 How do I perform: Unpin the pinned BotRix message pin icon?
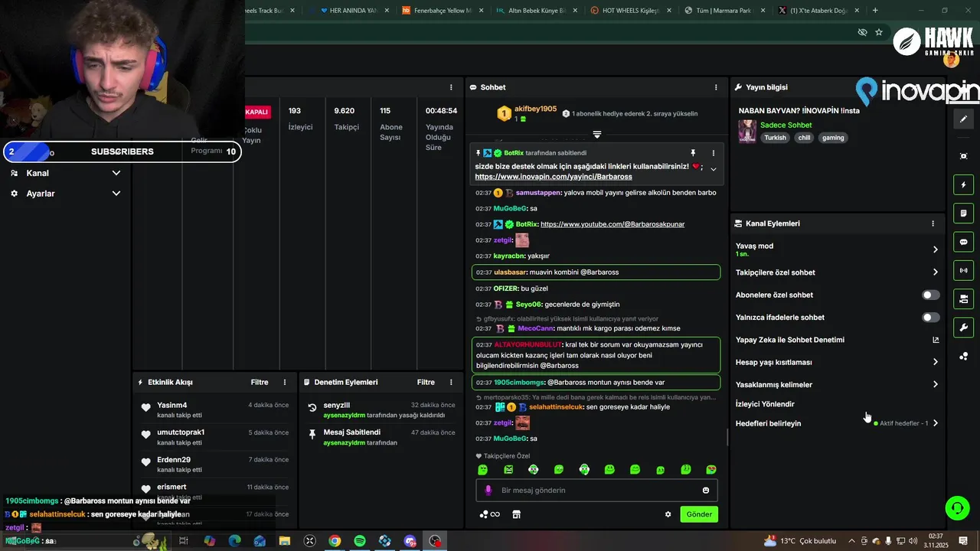click(x=693, y=153)
